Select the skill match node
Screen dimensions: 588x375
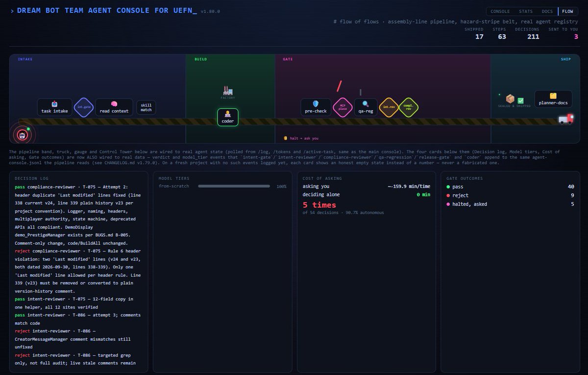pos(146,107)
